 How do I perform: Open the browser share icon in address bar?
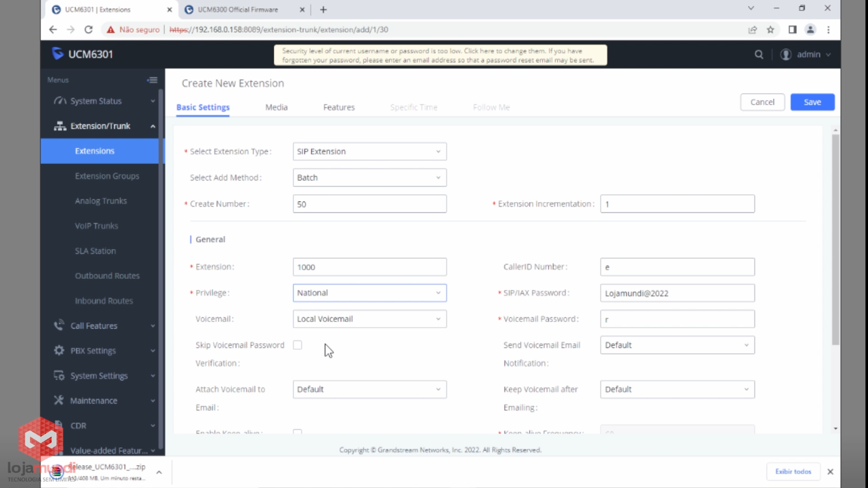[x=752, y=30]
